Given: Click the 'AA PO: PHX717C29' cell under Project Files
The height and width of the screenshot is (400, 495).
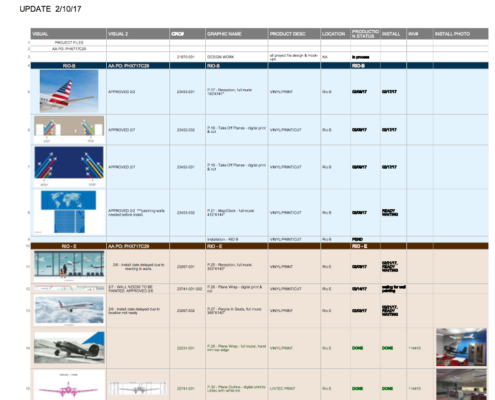Looking at the screenshot, I should [x=69, y=49].
